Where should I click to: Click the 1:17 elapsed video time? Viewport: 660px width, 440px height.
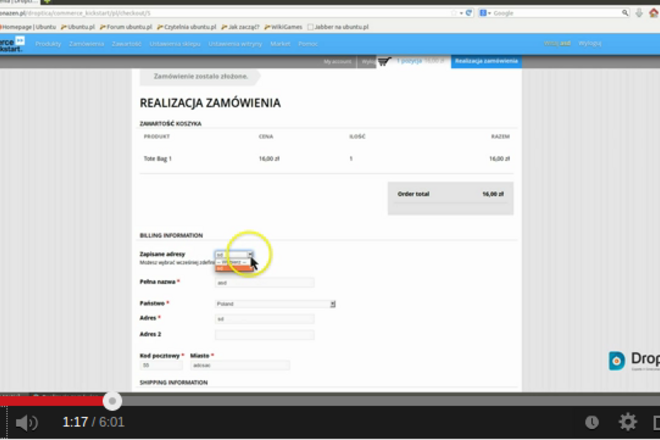[75, 422]
